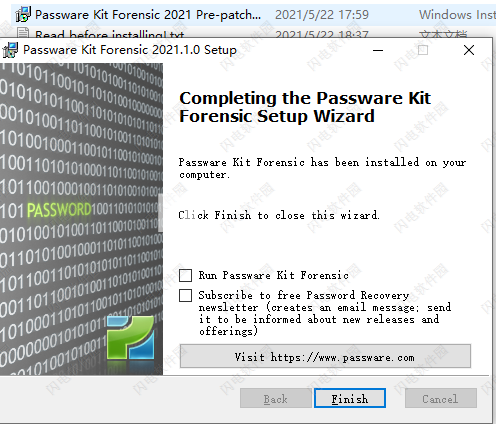Click the 2021/5/22 17:59 date cell
The width and height of the screenshot is (496, 424).
pyautogui.click(x=322, y=15)
